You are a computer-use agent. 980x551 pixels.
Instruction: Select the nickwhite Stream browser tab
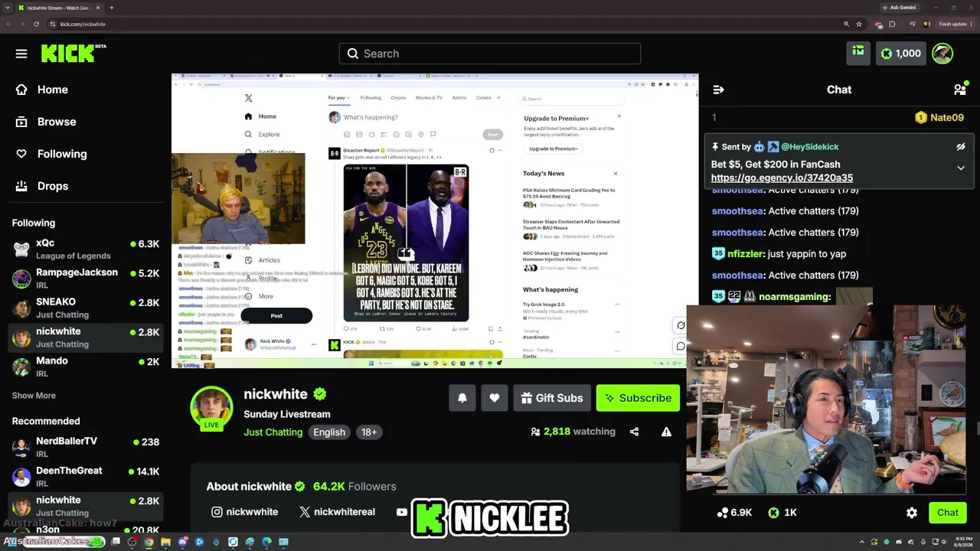click(58, 8)
